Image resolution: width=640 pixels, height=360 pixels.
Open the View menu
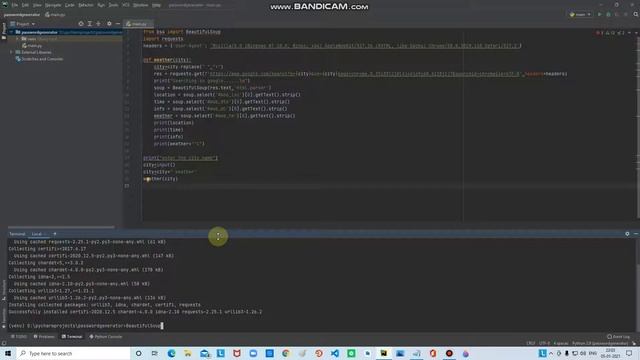(37, 5)
